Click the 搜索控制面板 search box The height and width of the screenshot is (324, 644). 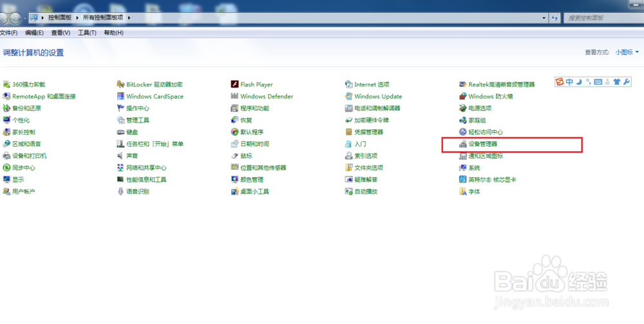(x=604, y=18)
